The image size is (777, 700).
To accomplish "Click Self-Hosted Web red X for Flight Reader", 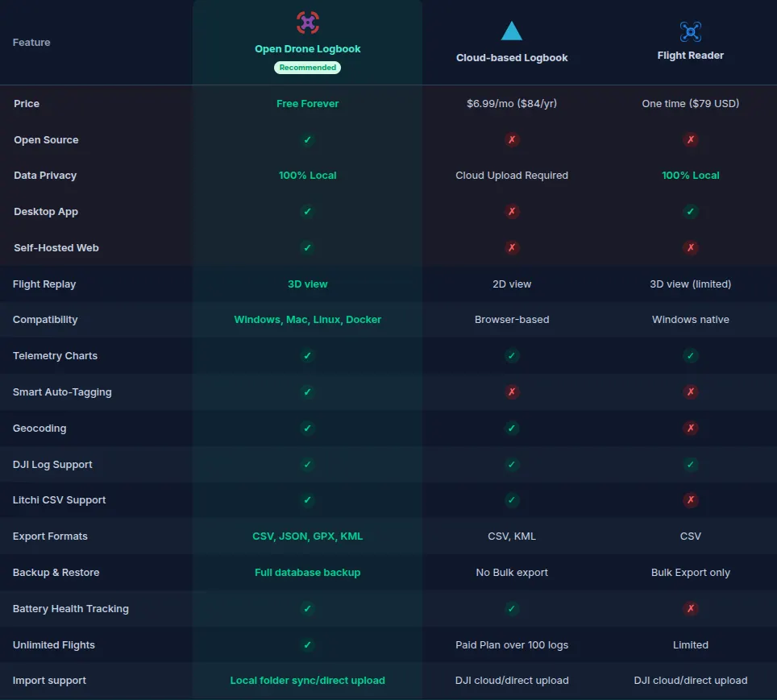I will point(690,248).
